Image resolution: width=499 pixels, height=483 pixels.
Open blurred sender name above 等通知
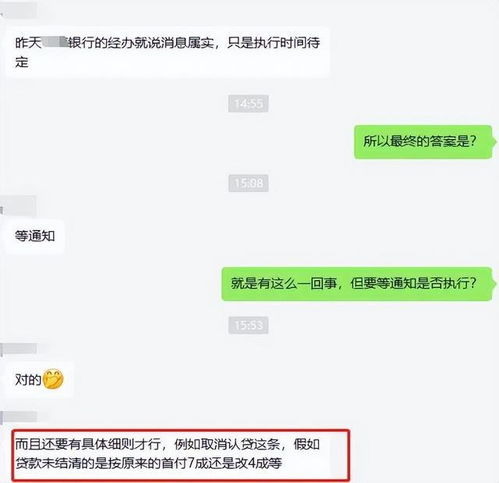18,206
